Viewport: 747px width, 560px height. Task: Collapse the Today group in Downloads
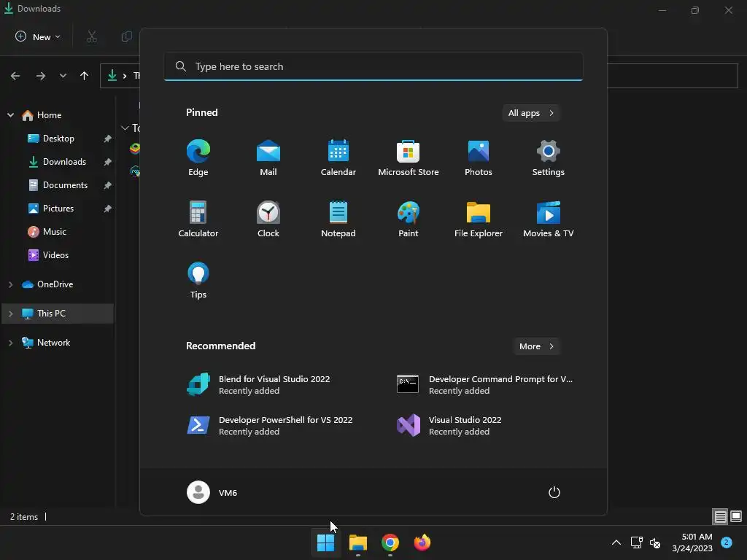(125, 128)
